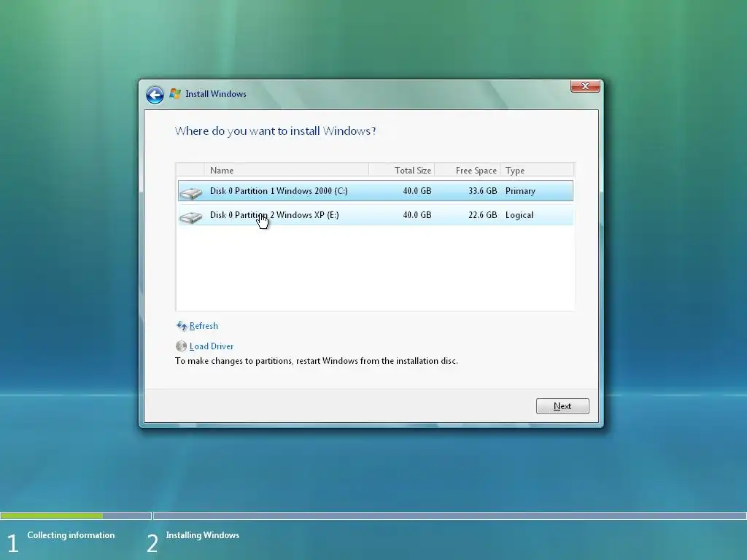Viewport: 747px width, 560px height.
Task: Click the Windows flag icon in title bar
Action: pyautogui.click(x=175, y=94)
